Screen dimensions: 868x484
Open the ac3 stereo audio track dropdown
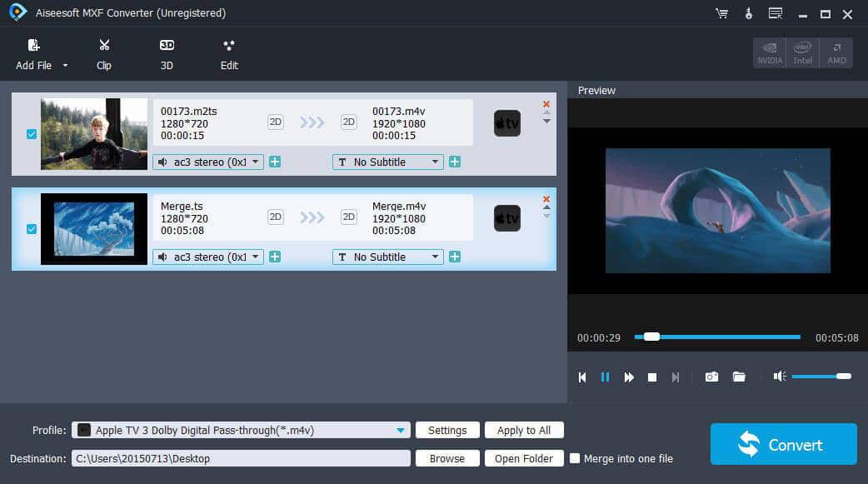(207, 162)
